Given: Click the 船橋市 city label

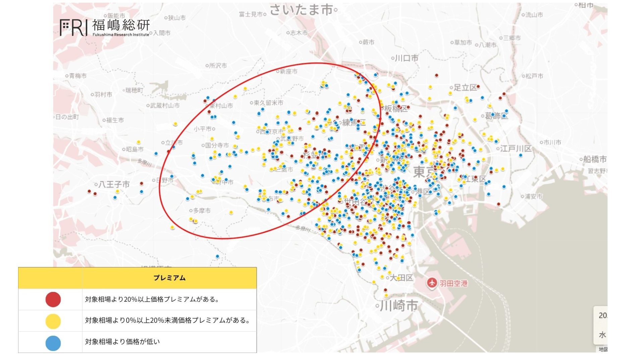Looking at the screenshot, I should pos(594,159).
